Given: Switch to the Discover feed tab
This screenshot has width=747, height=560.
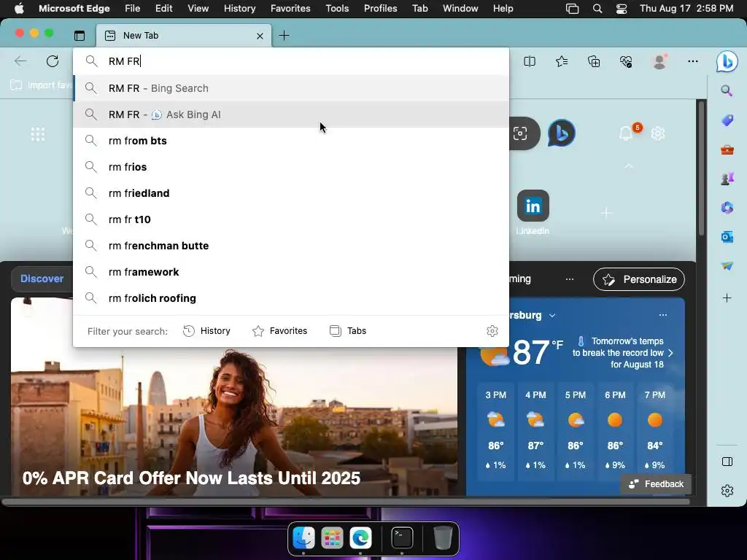Looking at the screenshot, I should tap(42, 279).
